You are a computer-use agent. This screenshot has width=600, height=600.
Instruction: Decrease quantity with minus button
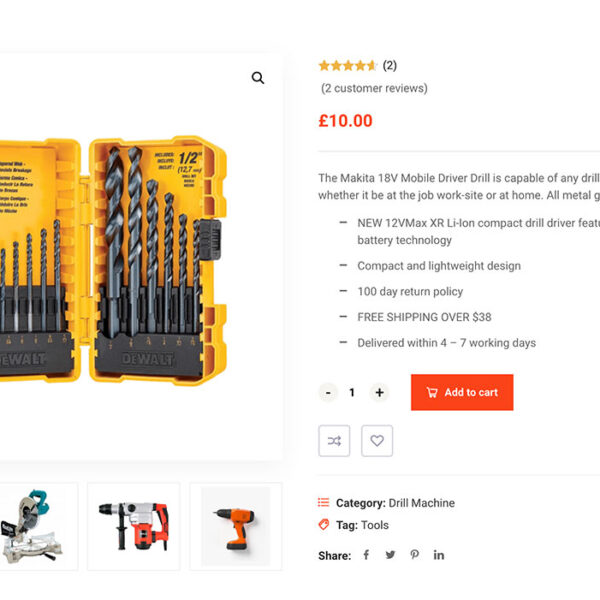[328, 393]
